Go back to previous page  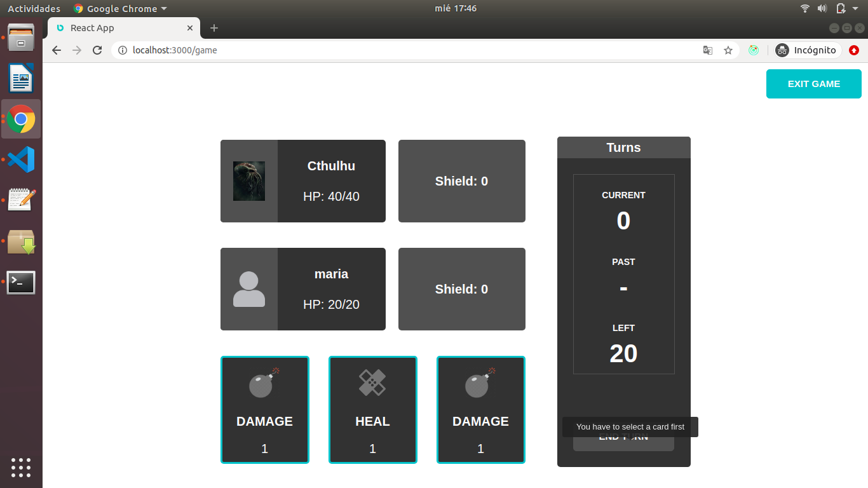pos(57,50)
